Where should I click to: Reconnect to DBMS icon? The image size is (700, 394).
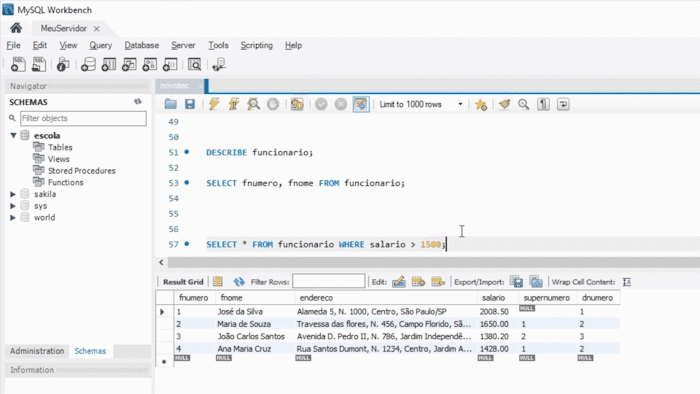point(219,65)
